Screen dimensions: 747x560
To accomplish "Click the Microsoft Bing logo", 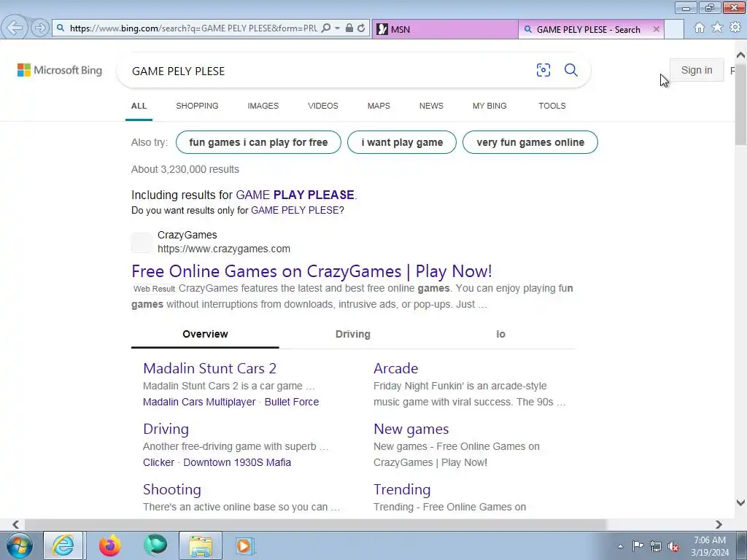I will (60, 71).
